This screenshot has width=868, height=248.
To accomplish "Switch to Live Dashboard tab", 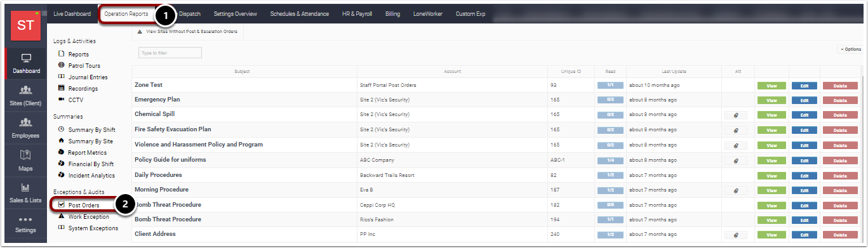I will pyautogui.click(x=72, y=13).
